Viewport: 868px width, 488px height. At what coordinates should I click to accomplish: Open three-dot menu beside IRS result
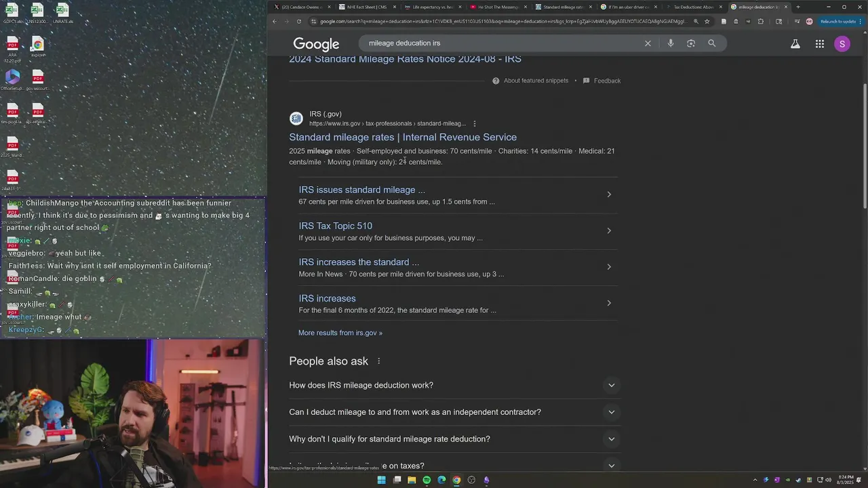[475, 123]
